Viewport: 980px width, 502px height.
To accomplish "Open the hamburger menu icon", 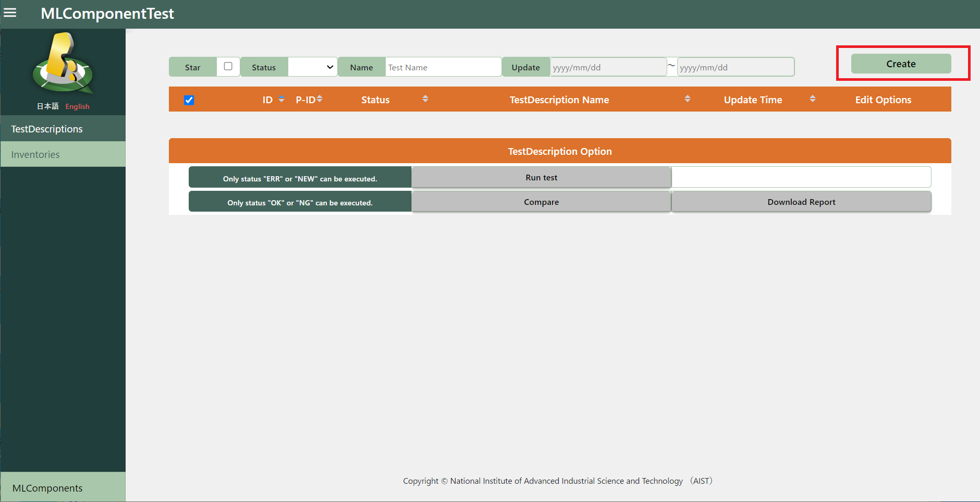I will point(10,13).
